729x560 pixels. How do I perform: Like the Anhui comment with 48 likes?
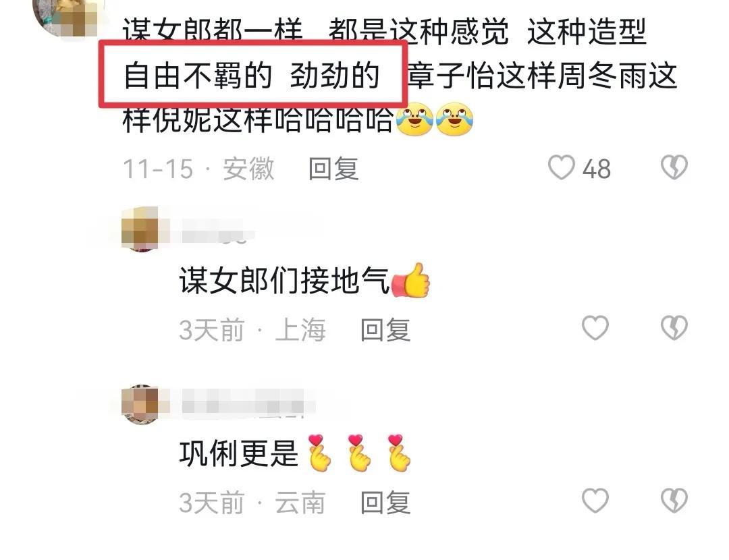click(561, 167)
